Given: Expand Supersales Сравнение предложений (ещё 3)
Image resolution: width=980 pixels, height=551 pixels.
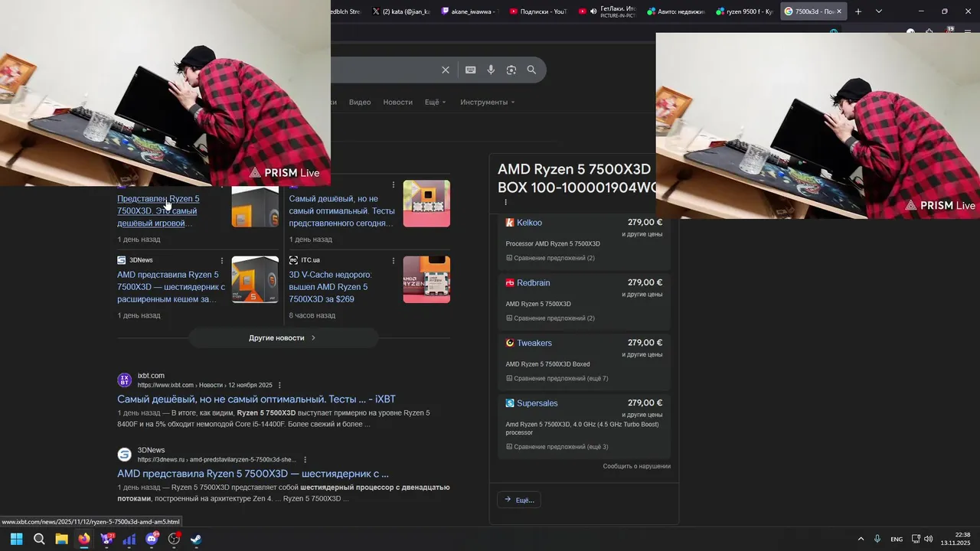Looking at the screenshot, I should pos(557,447).
